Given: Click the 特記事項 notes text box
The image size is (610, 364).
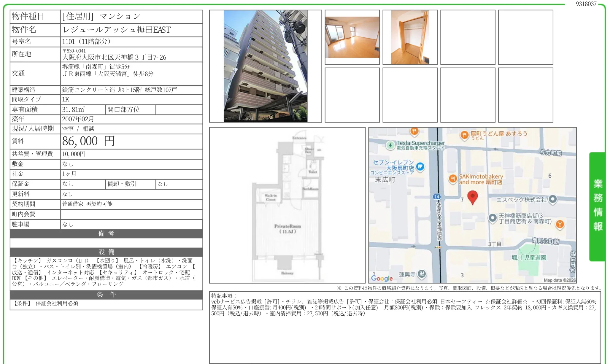Looking at the screenshot, I should pyautogui.click(x=405, y=327).
